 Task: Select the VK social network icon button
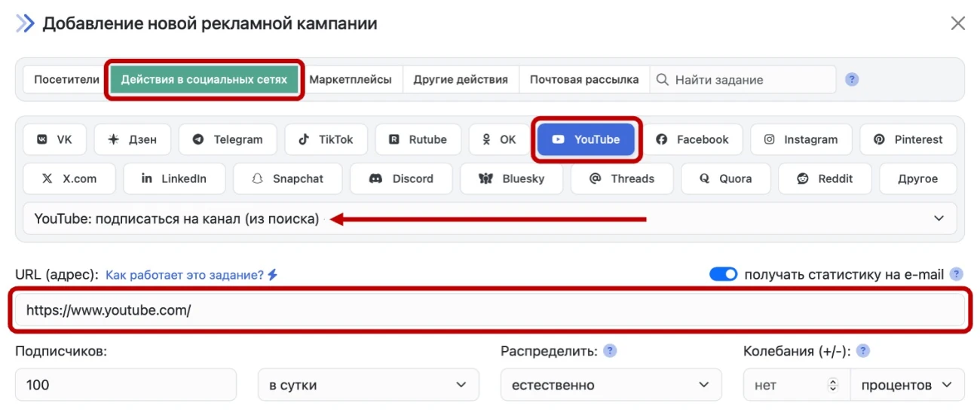54,139
